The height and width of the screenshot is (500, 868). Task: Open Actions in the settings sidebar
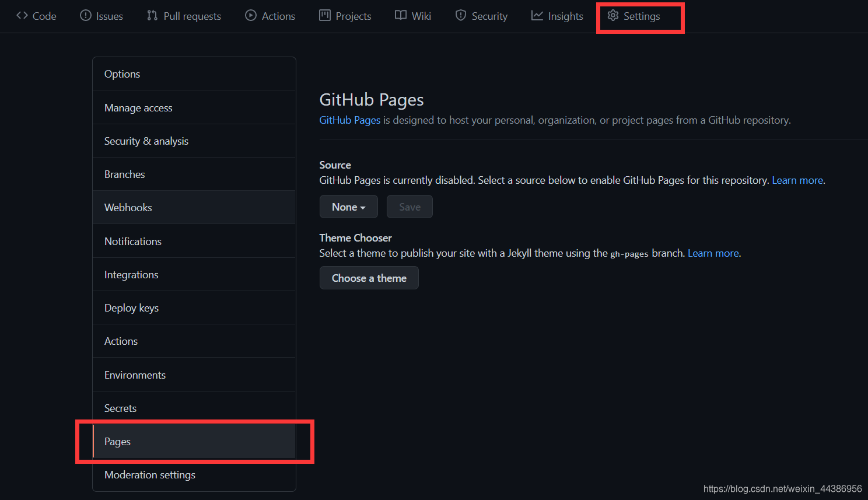point(194,341)
